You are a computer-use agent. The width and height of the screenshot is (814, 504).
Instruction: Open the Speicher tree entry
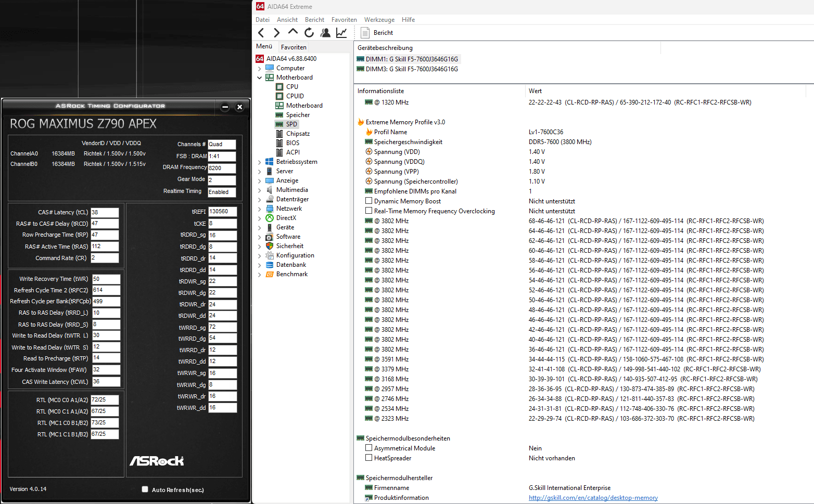click(298, 115)
